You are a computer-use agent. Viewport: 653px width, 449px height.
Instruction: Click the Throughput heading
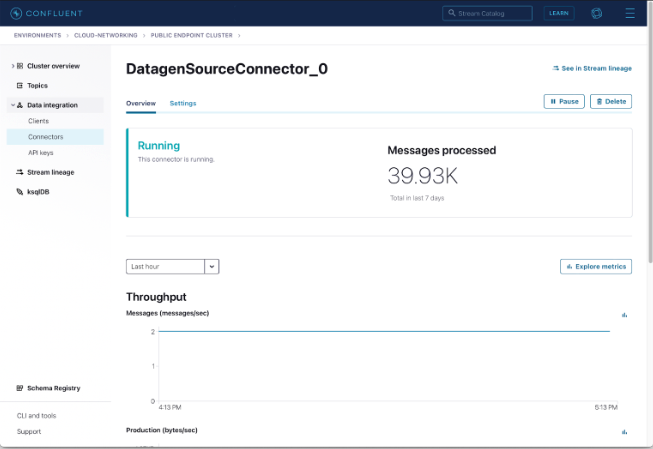click(x=156, y=297)
